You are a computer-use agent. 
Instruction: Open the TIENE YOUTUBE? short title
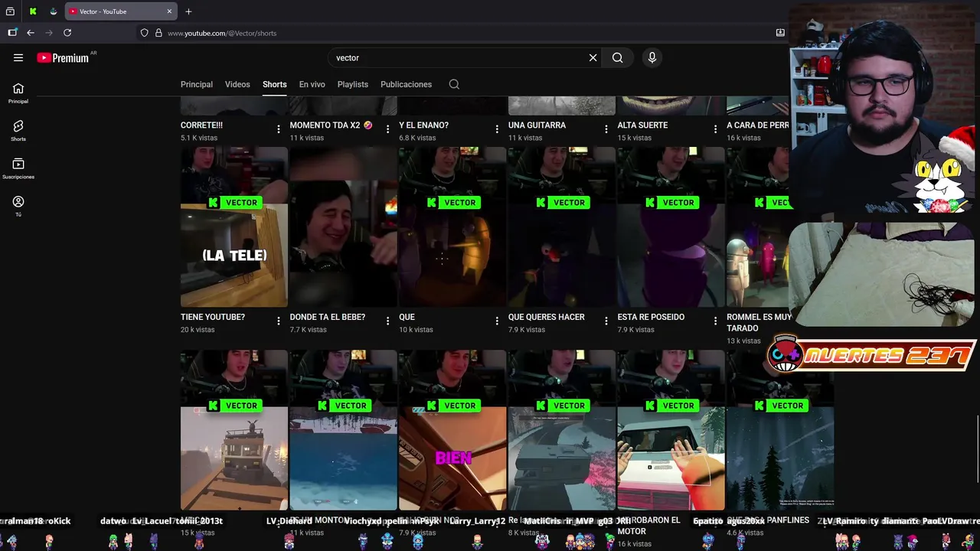click(213, 317)
